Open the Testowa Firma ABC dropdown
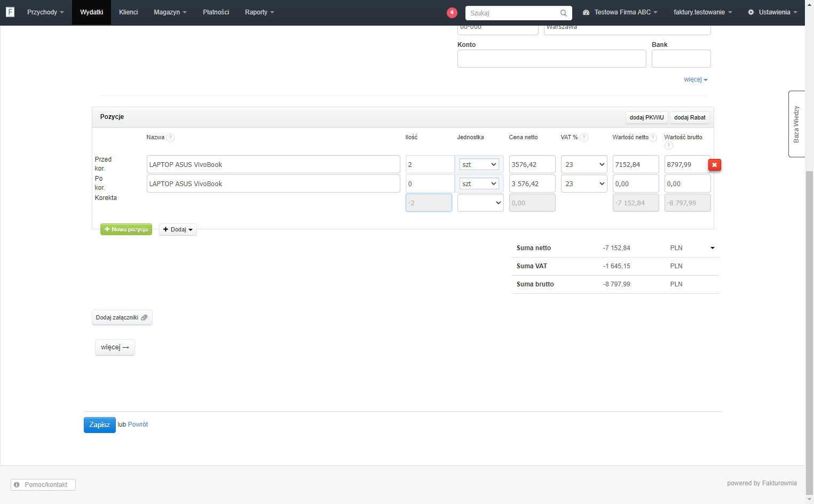814x504 pixels. (x=620, y=12)
